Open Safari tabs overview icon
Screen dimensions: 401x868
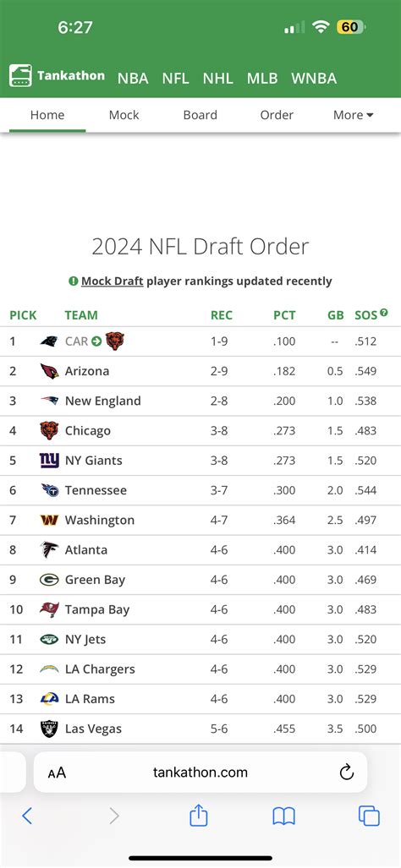[369, 816]
